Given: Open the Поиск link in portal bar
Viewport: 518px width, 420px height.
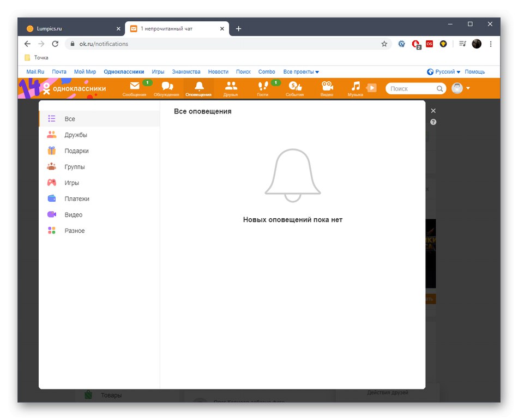Looking at the screenshot, I should point(243,71).
